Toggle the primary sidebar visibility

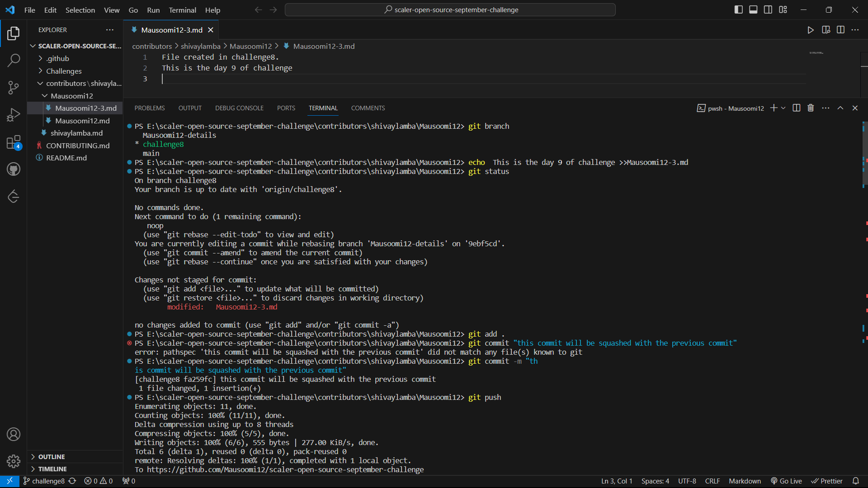point(738,9)
